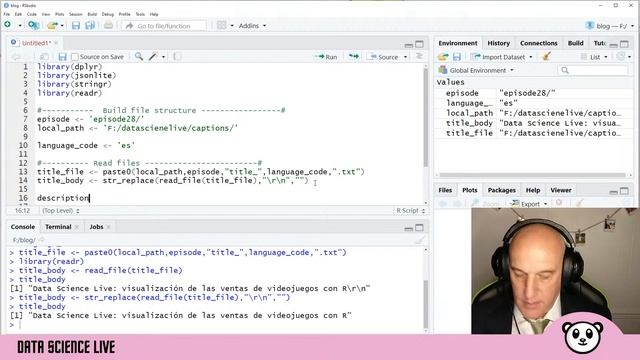Screen dimensions: 640x360
Task: Open (Top Level) scope navigator
Action: (61, 211)
